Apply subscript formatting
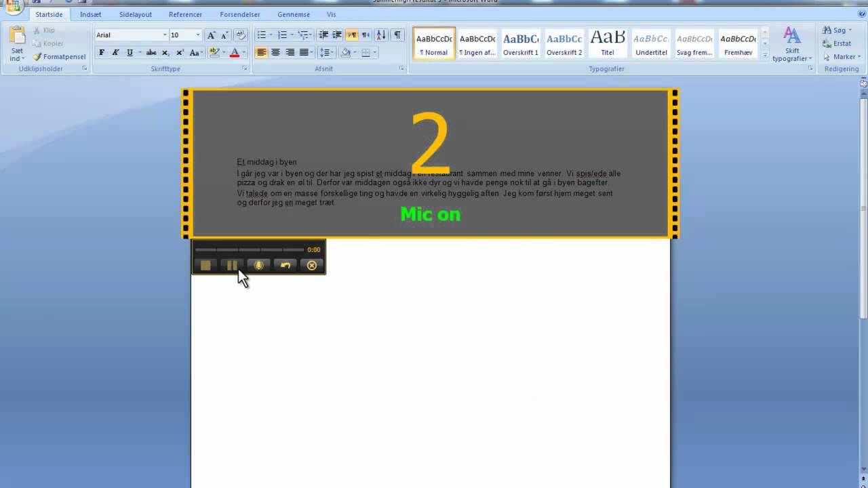The height and width of the screenshot is (488, 868). point(165,52)
